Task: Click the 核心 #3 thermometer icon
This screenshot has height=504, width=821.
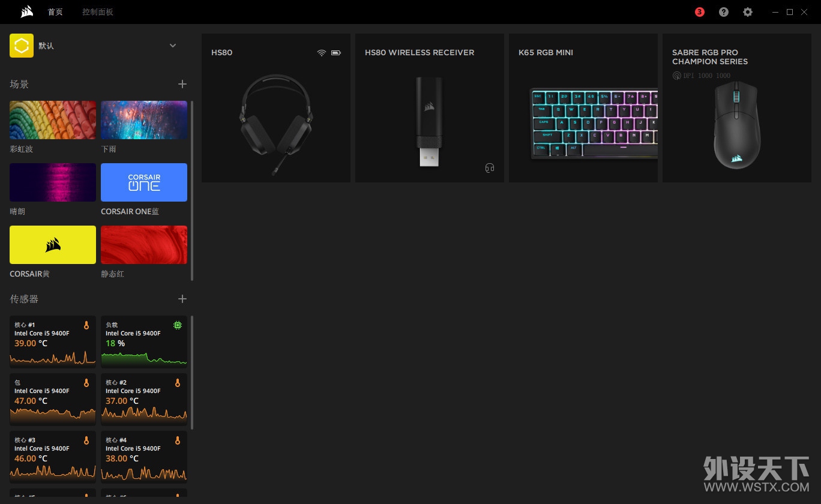Action: pos(86,440)
